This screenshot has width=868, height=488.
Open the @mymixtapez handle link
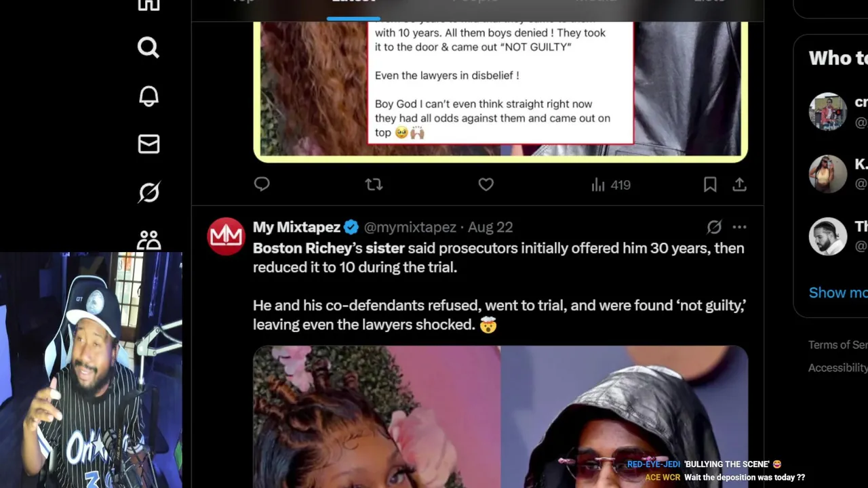click(410, 227)
